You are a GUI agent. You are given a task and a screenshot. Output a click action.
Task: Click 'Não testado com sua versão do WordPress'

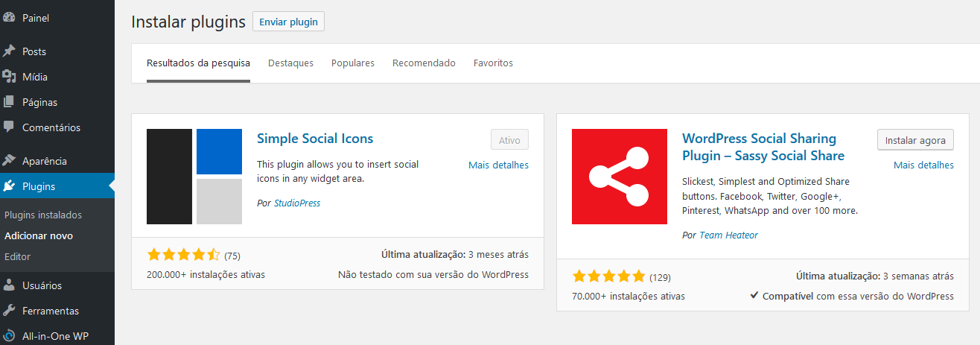[433, 274]
